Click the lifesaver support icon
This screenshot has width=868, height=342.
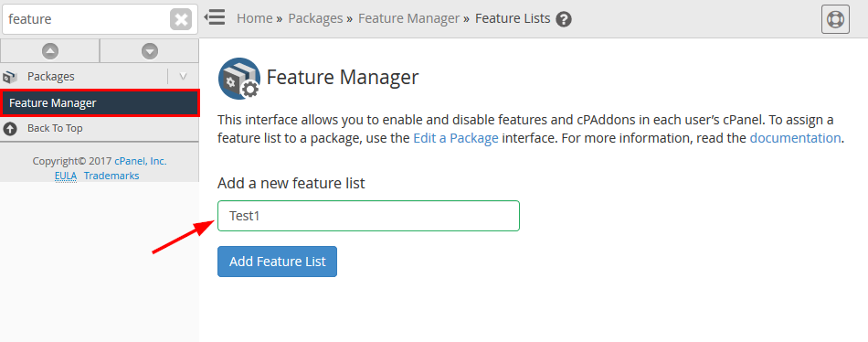[x=835, y=19]
